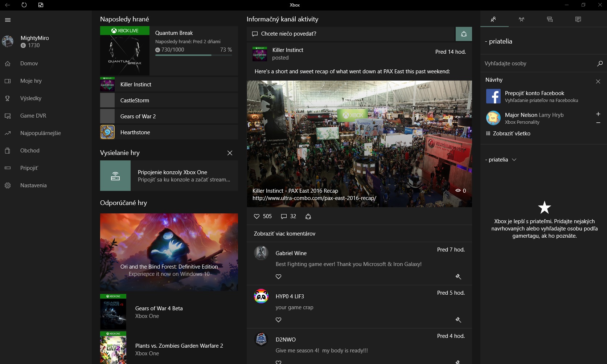This screenshot has height=364, width=607.
Task: Close the Vysielanie hry section
Action: point(230,153)
